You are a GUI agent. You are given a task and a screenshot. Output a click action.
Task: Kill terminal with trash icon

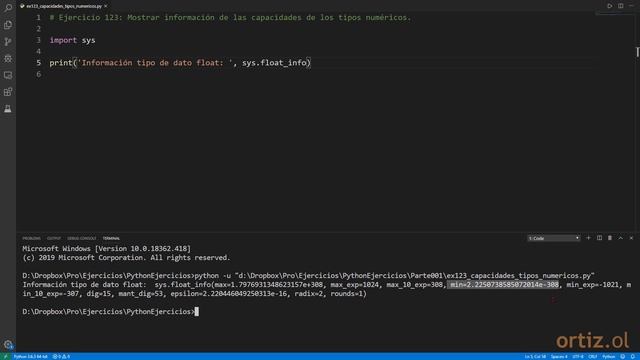point(610,238)
